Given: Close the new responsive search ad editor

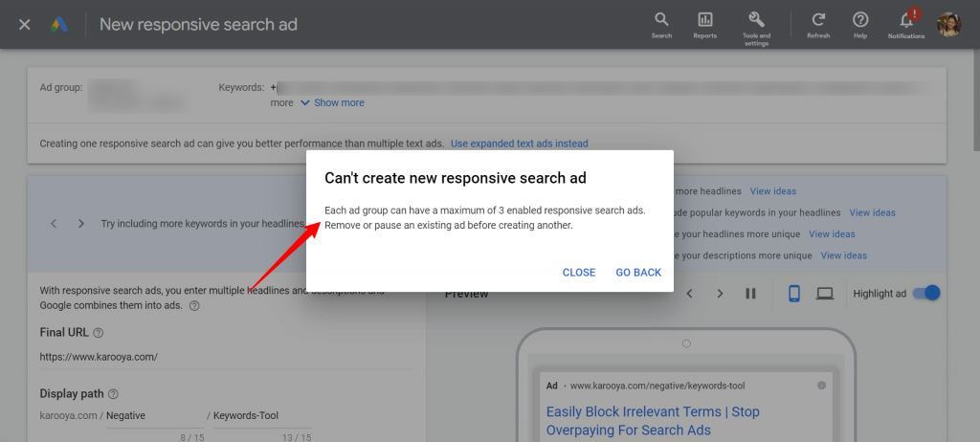Looking at the screenshot, I should point(24,25).
